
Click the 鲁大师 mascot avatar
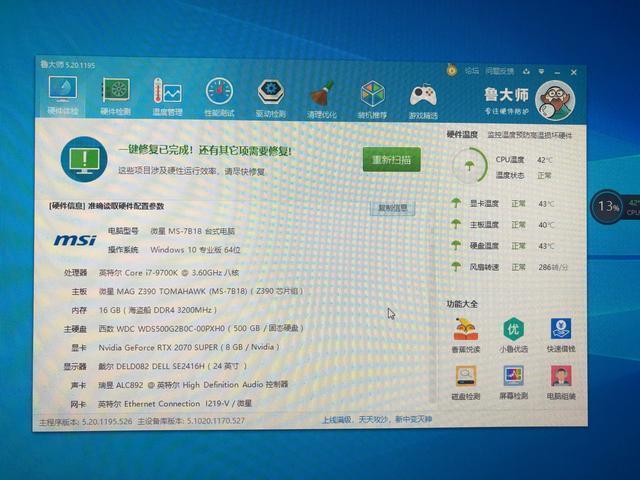(x=555, y=101)
